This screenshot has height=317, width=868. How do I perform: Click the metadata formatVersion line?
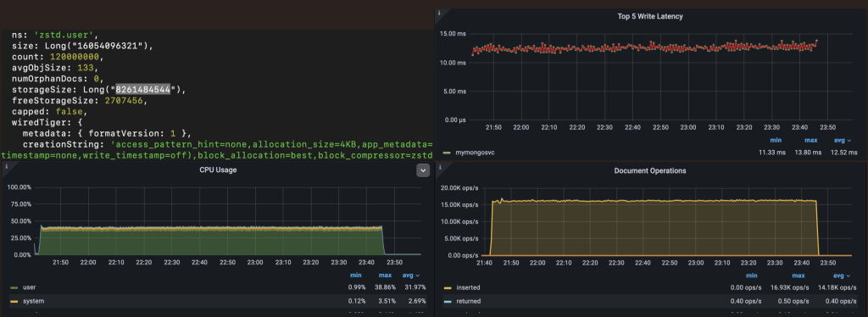106,133
